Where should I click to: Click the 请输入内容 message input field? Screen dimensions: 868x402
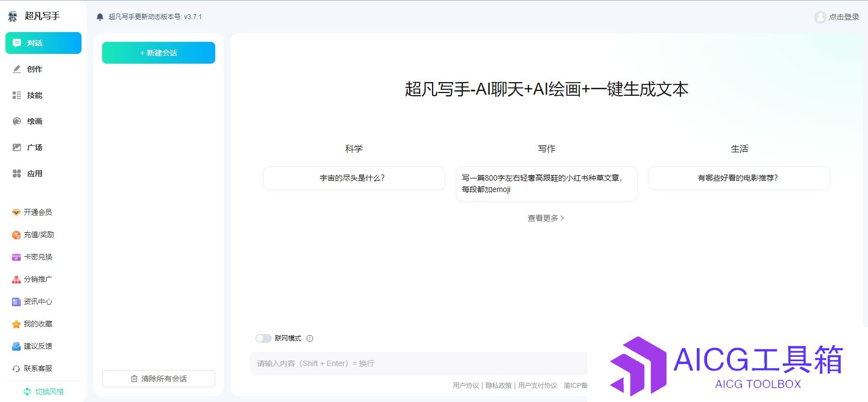(x=419, y=363)
